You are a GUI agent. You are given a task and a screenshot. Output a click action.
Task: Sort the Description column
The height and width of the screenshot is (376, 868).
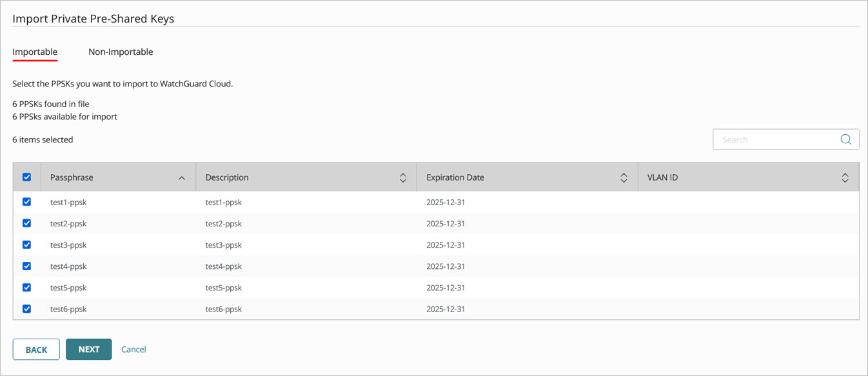(403, 178)
